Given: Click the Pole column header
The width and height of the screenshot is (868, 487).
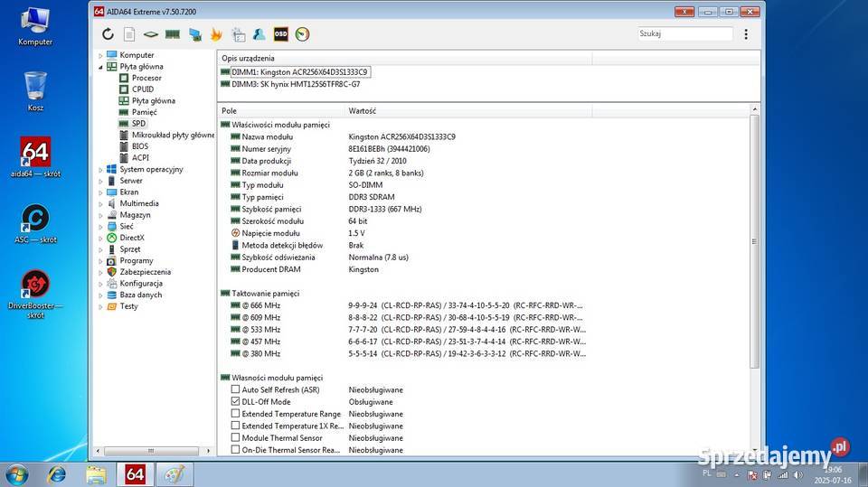Looking at the screenshot, I should 280,110.
